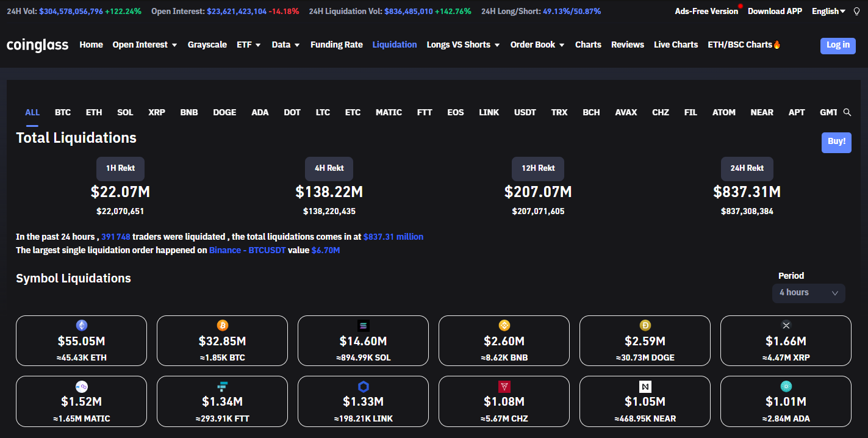
Task: Toggle the light bulb theme icon
Action: 856,12
